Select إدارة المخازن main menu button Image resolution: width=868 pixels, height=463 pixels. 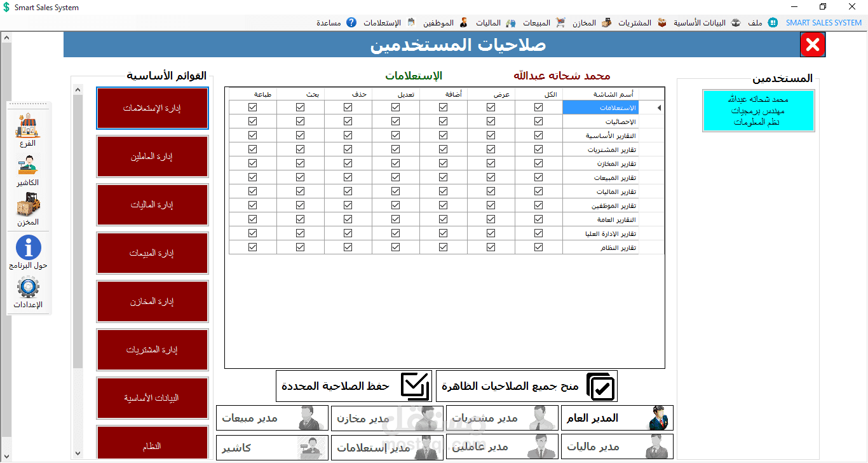[x=153, y=301]
